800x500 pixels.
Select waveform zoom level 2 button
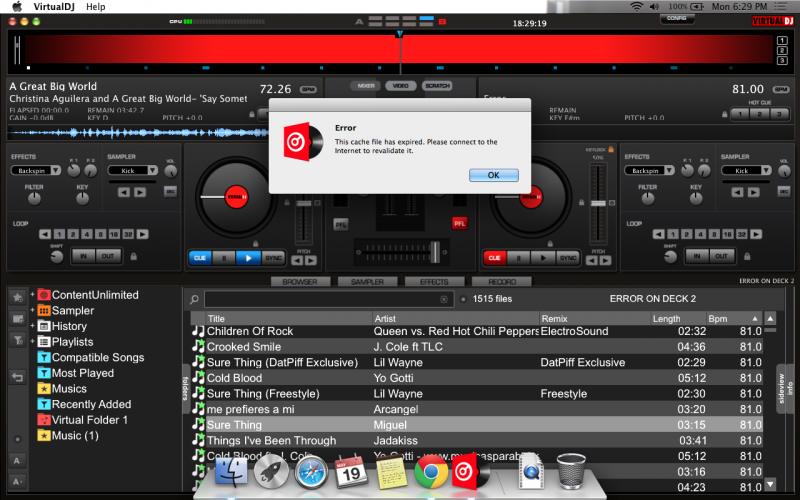click(782, 50)
